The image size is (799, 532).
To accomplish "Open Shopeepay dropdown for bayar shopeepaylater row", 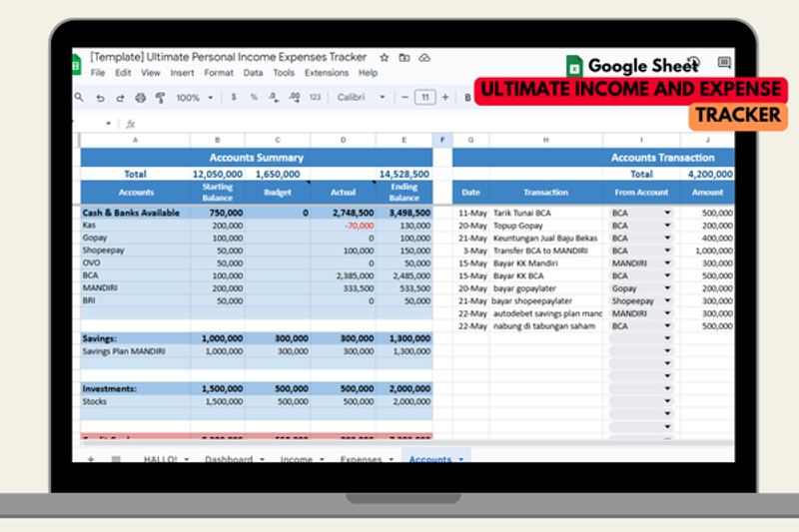I will (x=667, y=300).
